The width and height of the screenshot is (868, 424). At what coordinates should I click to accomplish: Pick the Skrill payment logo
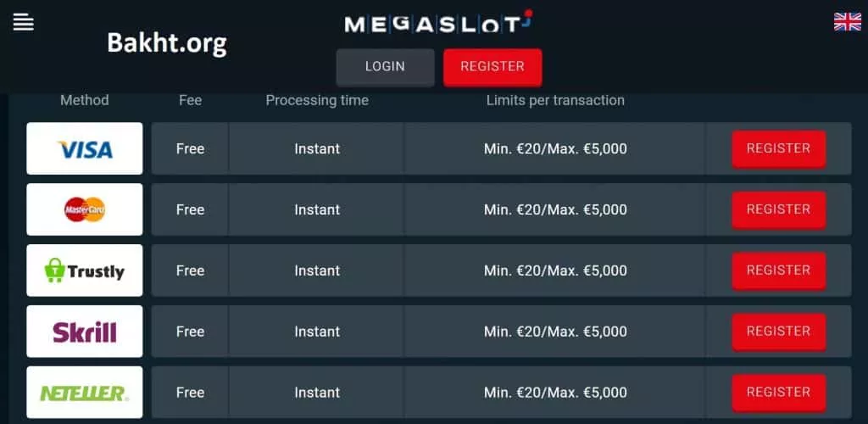(85, 332)
